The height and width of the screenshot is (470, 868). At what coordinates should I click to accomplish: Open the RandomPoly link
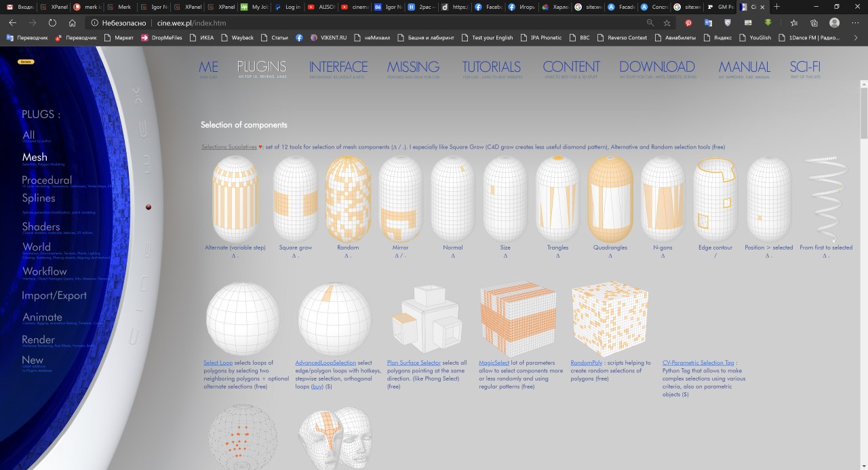(x=586, y=363)
